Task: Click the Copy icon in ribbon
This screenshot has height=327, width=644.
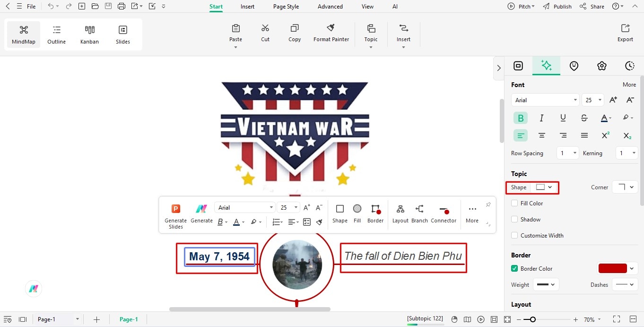Action: pyautogui.click(x=295, y=28)
